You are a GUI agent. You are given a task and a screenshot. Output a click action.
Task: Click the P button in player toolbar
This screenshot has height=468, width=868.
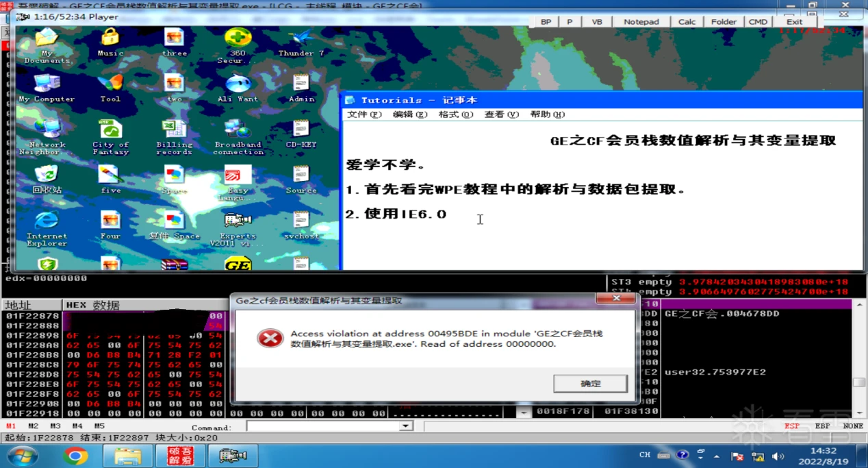click(x=570, y=22)
